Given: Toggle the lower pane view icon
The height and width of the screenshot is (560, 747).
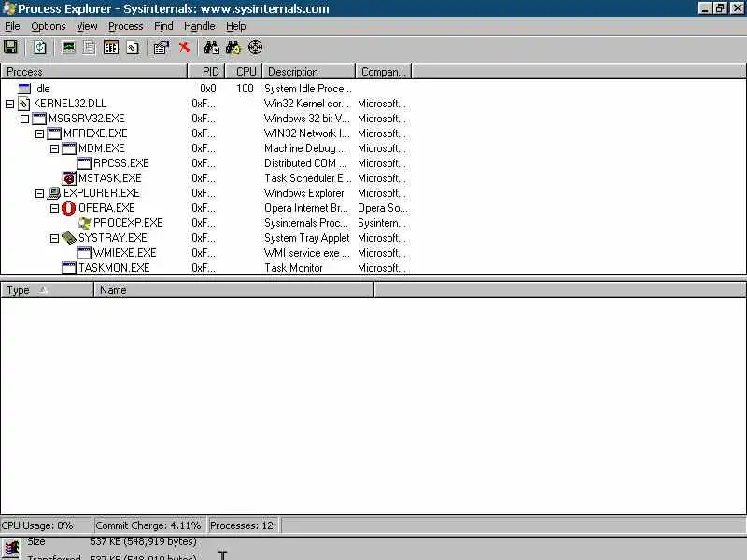Looking at the screenshot, I should click(x=110, y=48).
